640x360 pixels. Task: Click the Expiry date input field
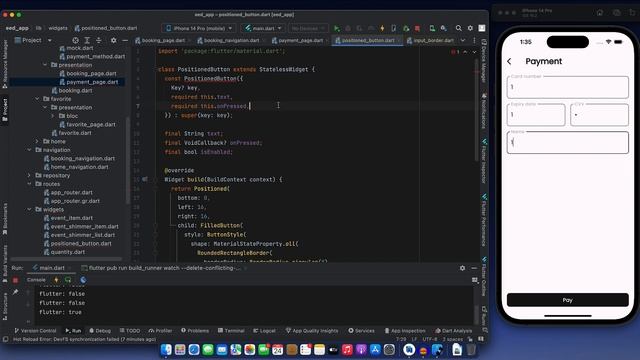point(536,115)
